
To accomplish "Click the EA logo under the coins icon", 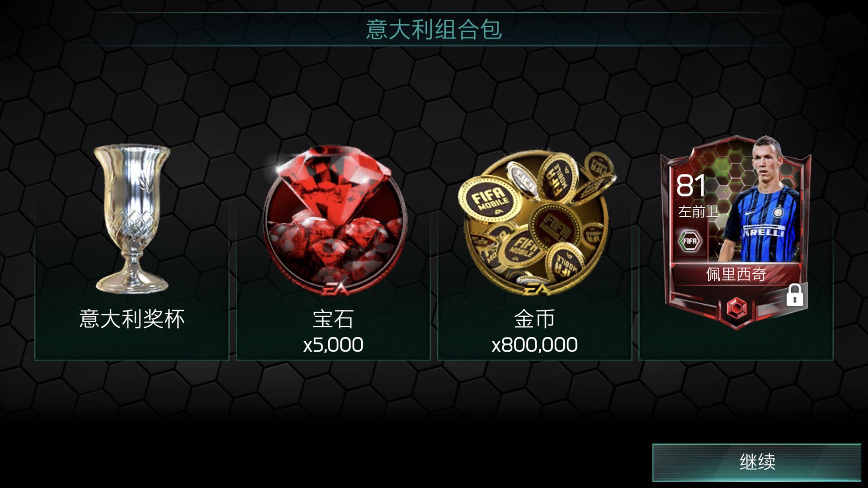I will click(536, 289).
